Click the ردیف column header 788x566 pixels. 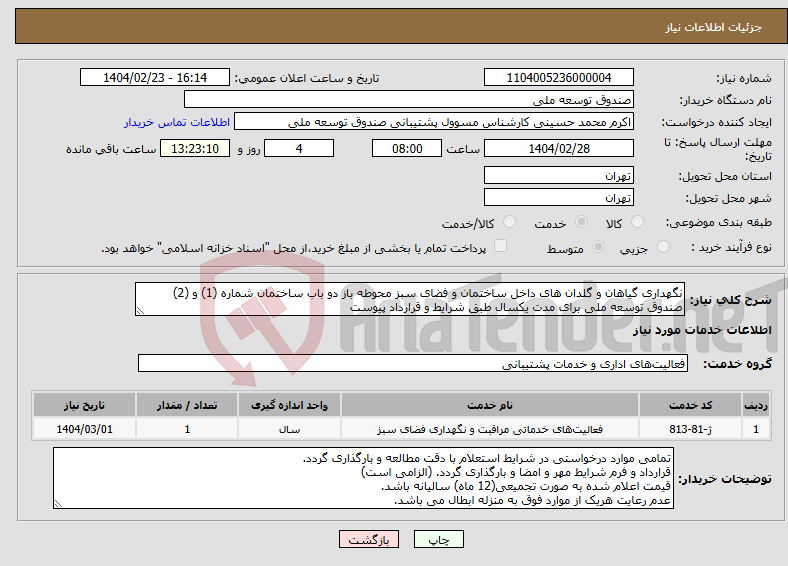tap(756, 405)
